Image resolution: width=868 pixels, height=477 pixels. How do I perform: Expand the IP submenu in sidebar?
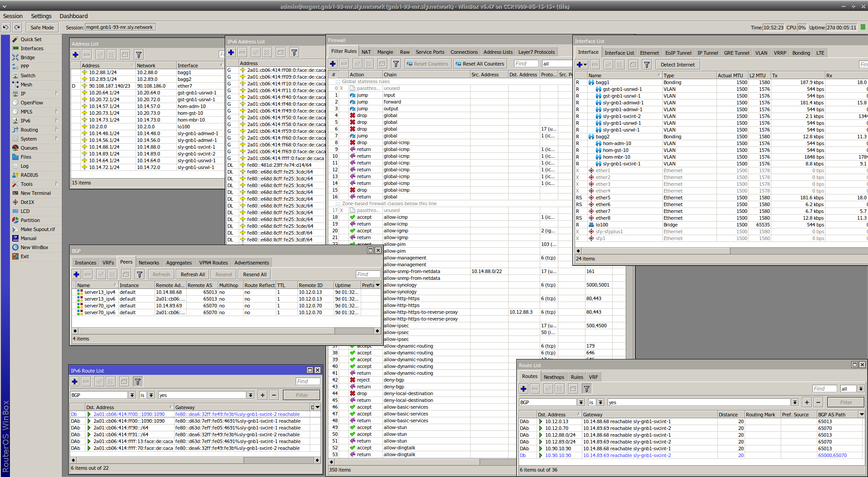point(57,94)
